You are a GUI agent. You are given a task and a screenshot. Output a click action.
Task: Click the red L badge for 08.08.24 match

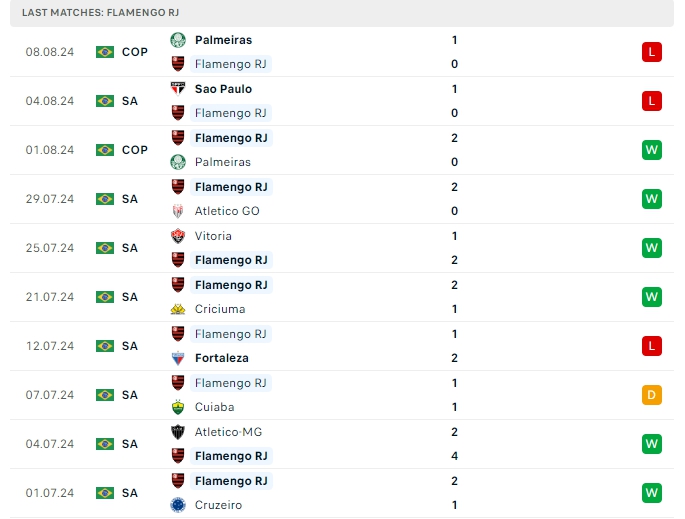652,52
